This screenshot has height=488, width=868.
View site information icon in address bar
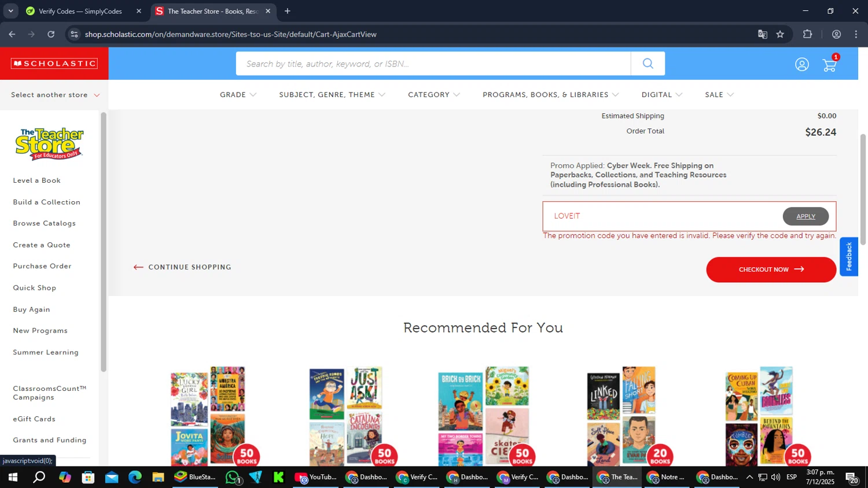coord(74,34)
